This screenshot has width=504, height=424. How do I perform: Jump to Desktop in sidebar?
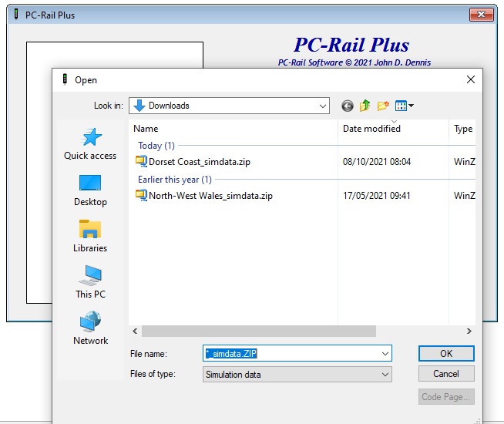pos(90,190)
